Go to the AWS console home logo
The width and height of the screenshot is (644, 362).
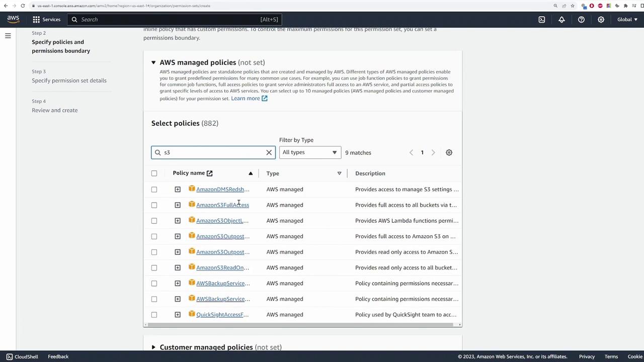[13, 20]
